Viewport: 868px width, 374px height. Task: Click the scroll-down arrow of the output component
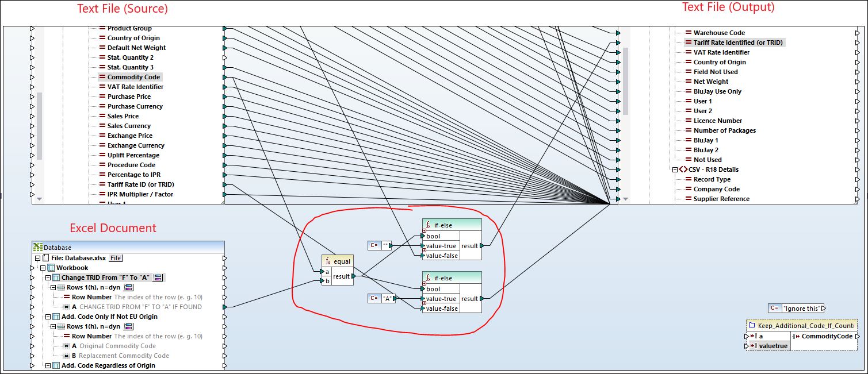pyautogui.click(x=626, y=199)
